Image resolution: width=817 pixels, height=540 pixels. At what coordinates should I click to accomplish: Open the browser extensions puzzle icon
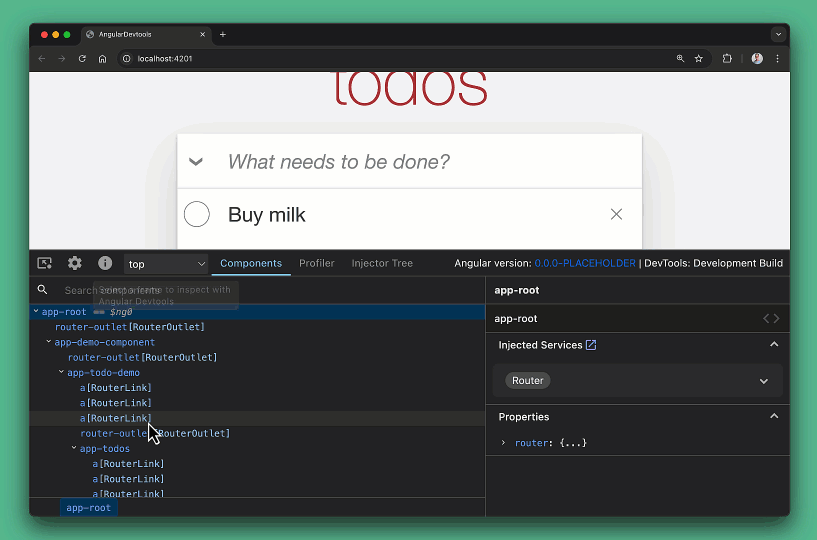(x=727, y=59)
